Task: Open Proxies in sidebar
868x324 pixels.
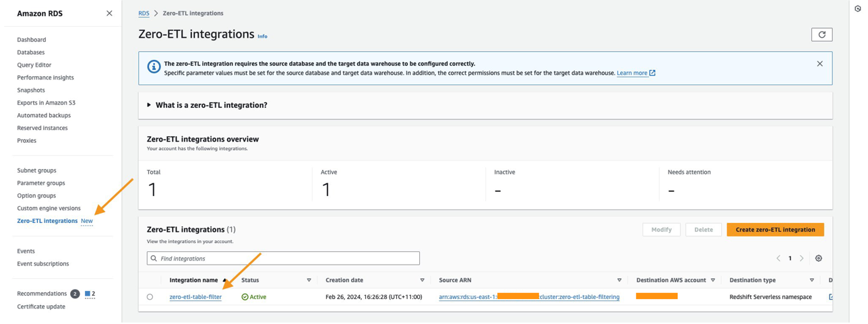Action: coord(27,141)
